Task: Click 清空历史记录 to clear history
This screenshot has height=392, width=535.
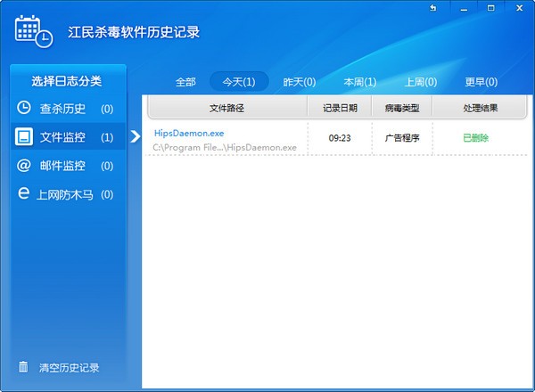Action: coord(69,367)
